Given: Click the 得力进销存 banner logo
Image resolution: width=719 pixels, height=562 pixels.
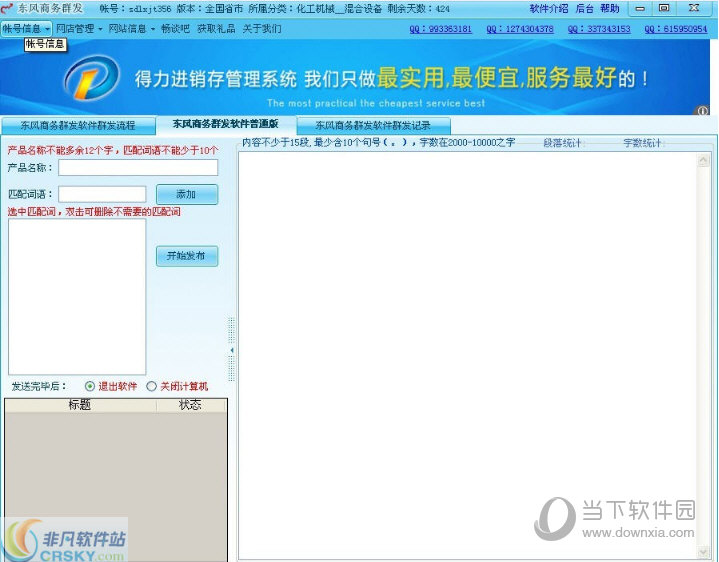Looking at the screenshot, I should pyautogui.click(x=92, y=78).
